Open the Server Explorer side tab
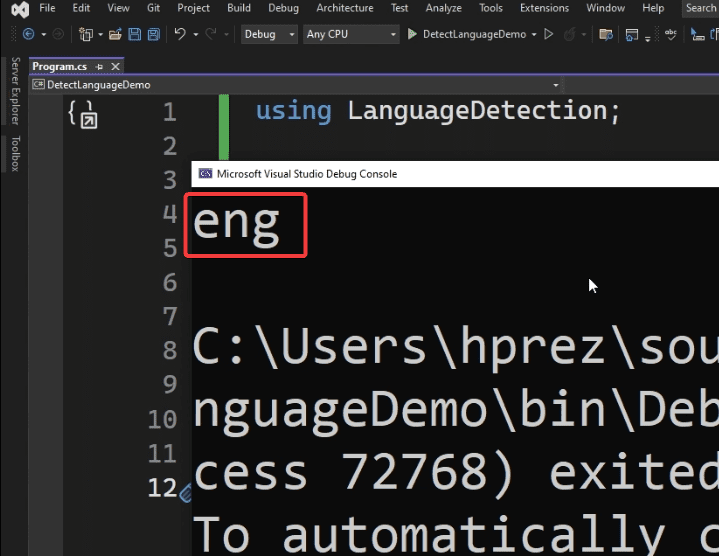 pyautogui.click(x=15, y=91)
